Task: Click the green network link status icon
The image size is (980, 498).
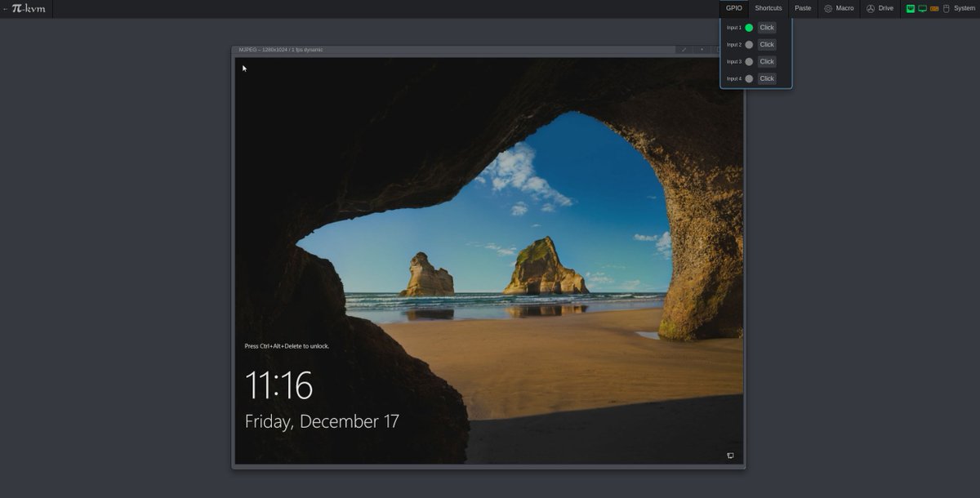Action: coord(911,8)
